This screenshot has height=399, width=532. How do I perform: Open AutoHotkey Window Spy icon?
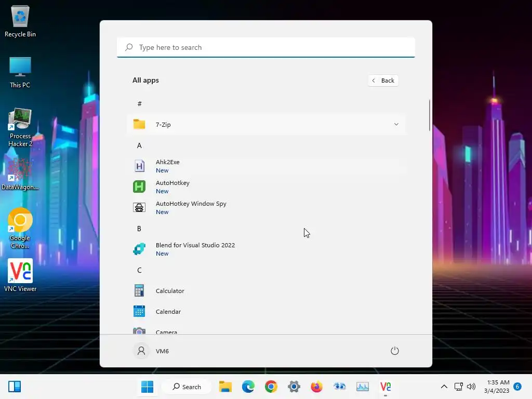click(139, 207)
